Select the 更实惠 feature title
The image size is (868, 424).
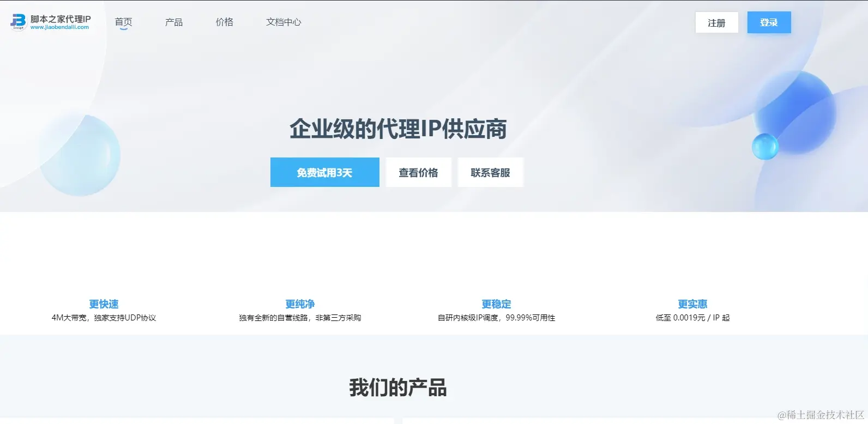pyautogui.click(x=692, y=304)
